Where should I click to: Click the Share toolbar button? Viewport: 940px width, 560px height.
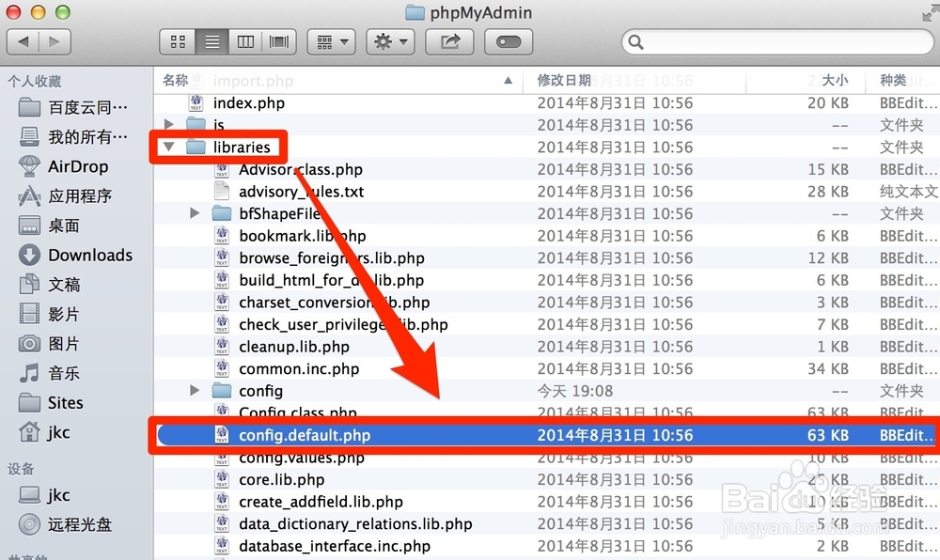pos(449,42)
